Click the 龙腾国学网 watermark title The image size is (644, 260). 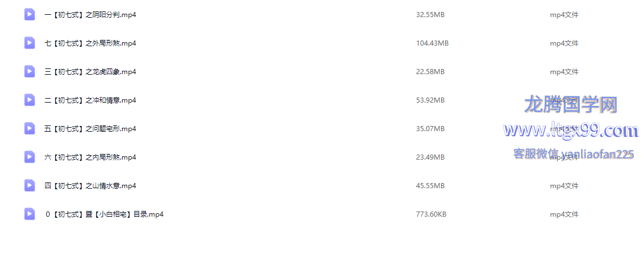[x=570, y=105]
